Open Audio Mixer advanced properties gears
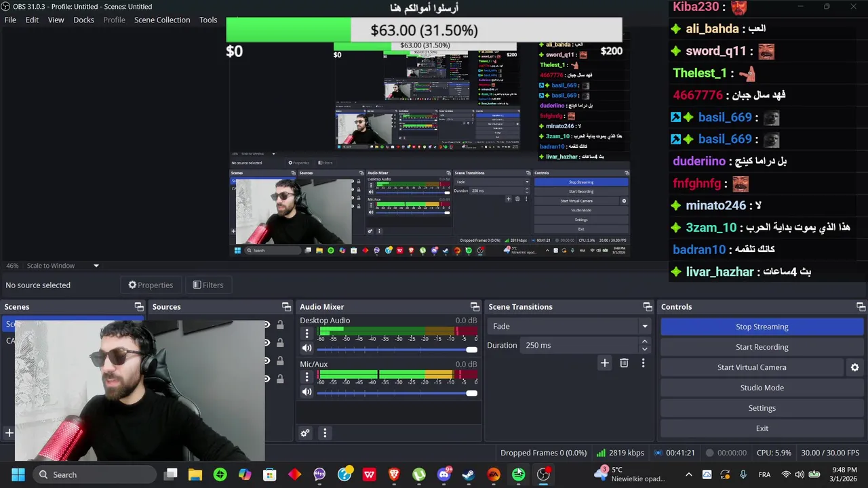Viewport: 868px width, 488px height. pyautogui.click(x=305, y=433)
